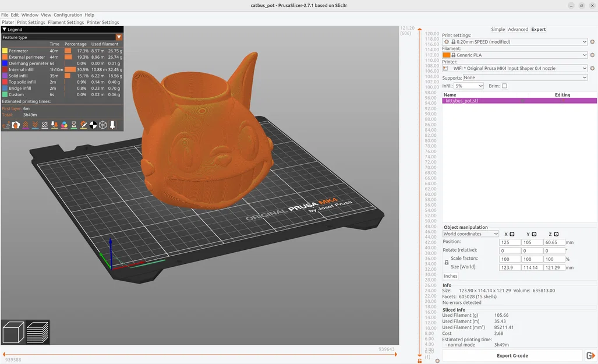Toggle tool marker nozzle icon
Viewport: 598px width, 364px height.
(x=112, y=125)
